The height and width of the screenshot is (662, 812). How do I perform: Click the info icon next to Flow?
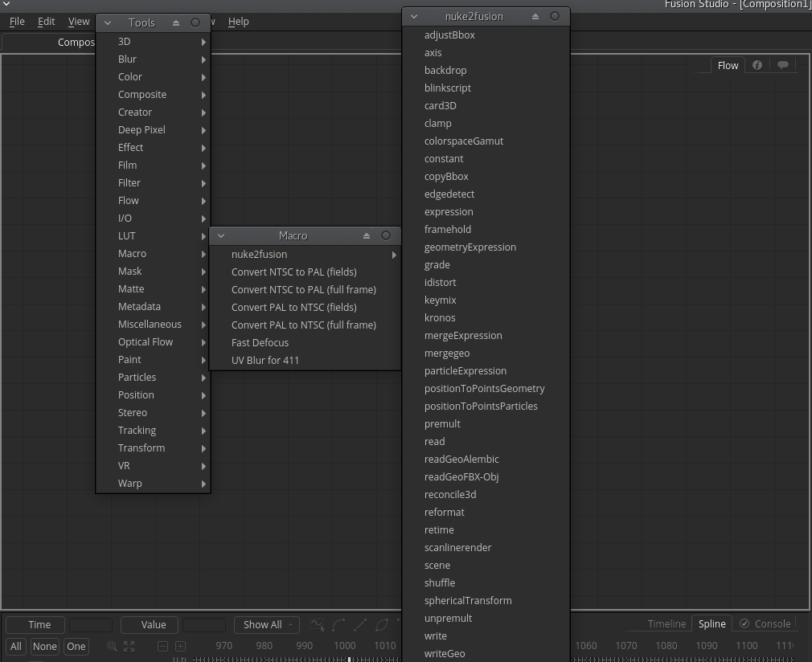[x=757, y=65]
